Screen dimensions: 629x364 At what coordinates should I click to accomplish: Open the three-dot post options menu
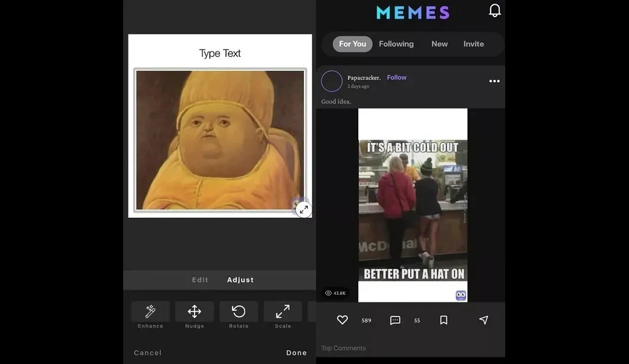(494, 81)
